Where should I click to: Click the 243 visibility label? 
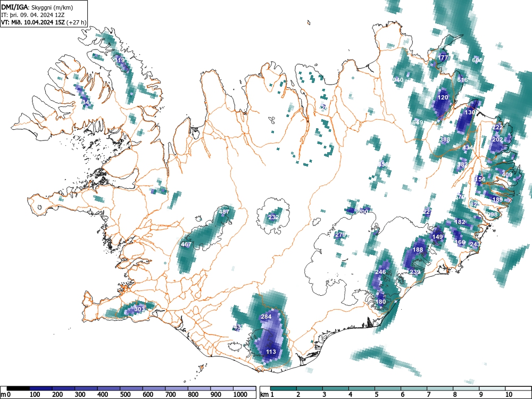coord(475,244)
